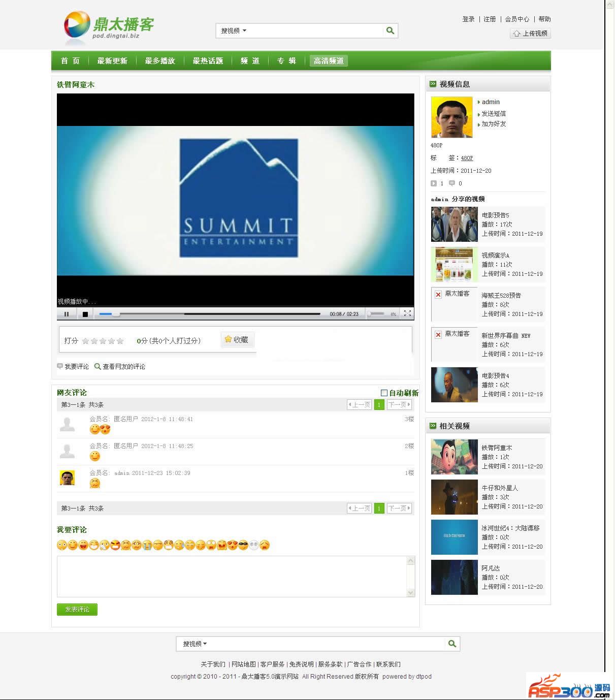The height and width of the screenshot is (700, 615).
Task: Click the admin username link
Action: (491, 102)
